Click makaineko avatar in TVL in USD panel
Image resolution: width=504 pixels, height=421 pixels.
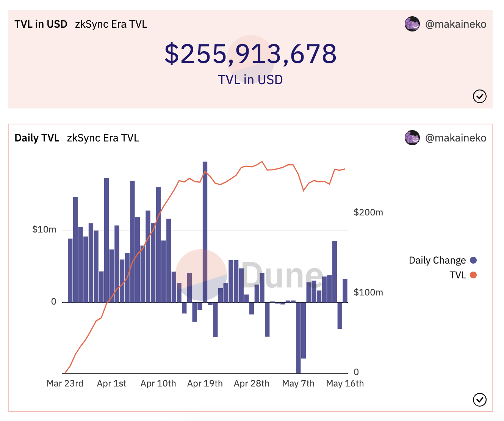412,24
